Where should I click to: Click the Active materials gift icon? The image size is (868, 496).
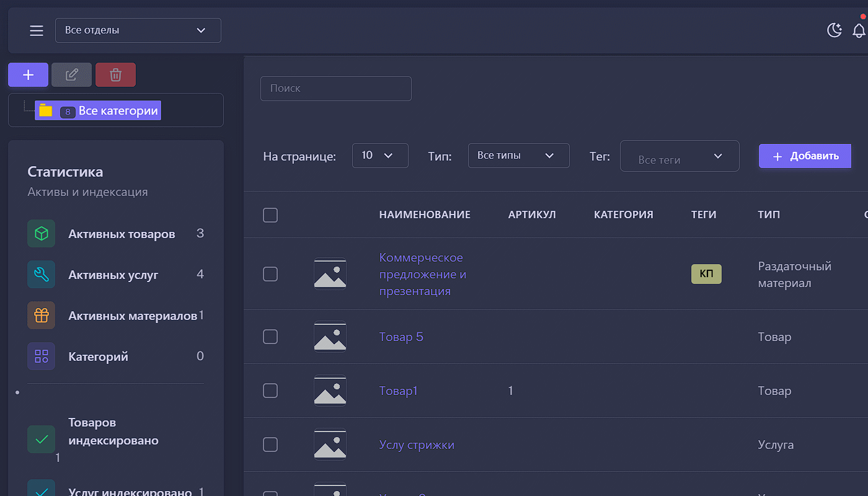[42, 316]
